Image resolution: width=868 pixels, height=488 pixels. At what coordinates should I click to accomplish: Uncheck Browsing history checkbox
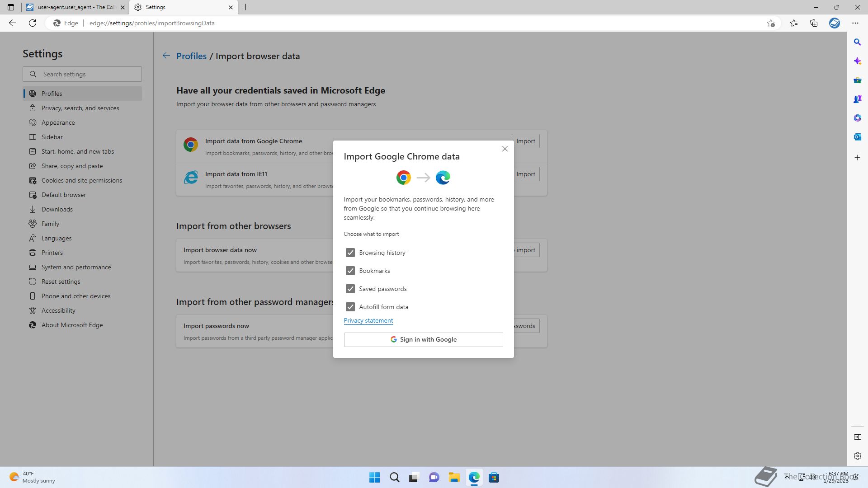point(350,253)
